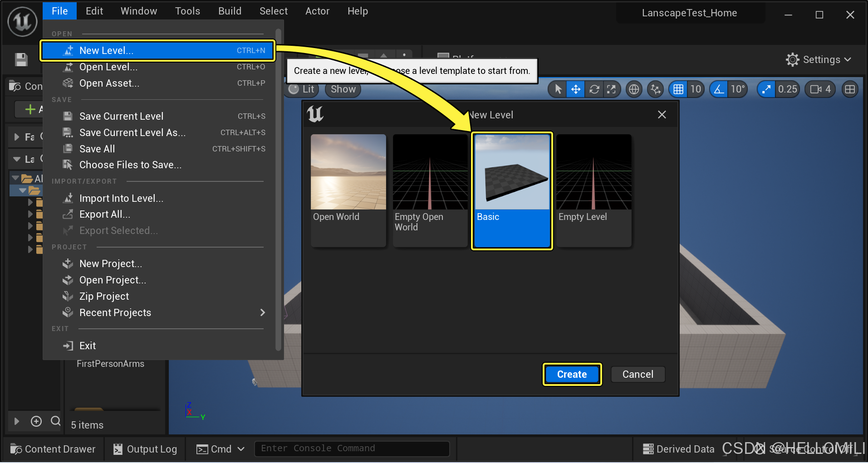Choose Open Level... menu entry
868x463 pixels.
(x=159, y=67)
